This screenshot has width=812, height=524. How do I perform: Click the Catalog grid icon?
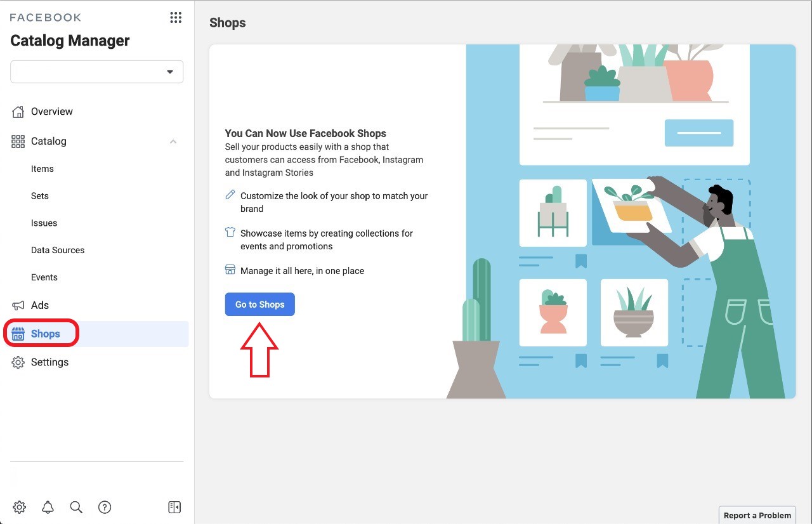tap(18, 141)
